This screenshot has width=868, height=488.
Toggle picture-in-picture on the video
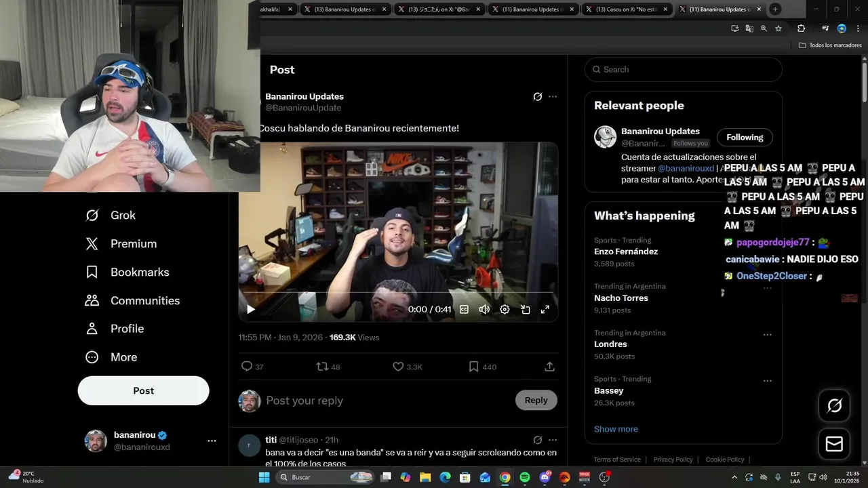pos(525,310)
